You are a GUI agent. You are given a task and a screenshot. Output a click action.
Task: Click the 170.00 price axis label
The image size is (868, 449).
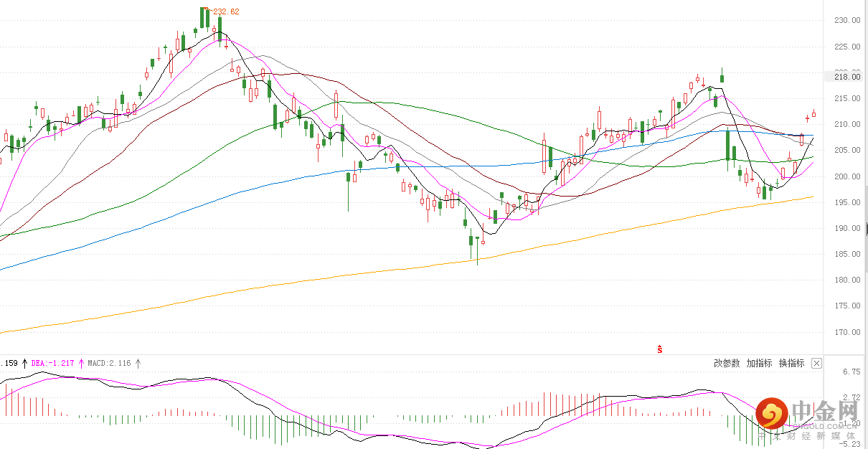(847, 332)
